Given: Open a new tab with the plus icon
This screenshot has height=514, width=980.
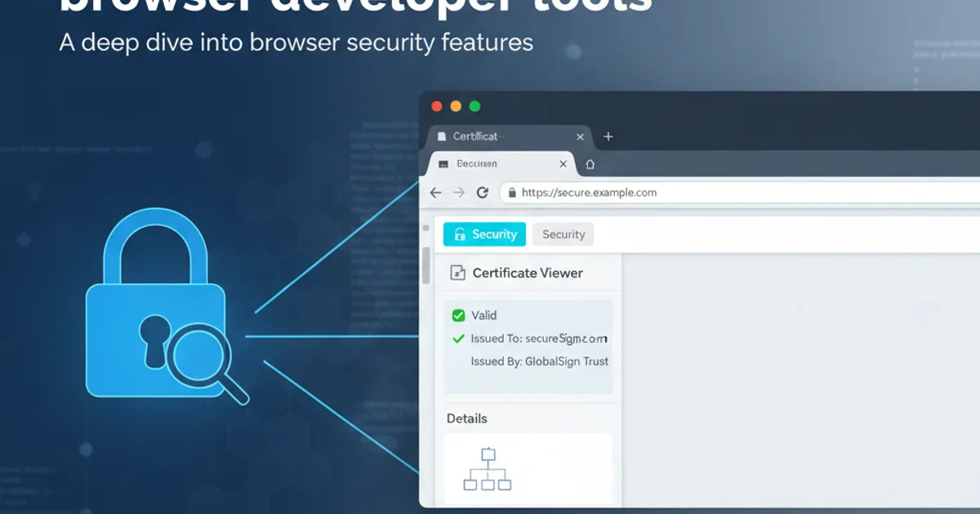Looking at the screenshot, I should pyautogui.click(x=608, y=137).
